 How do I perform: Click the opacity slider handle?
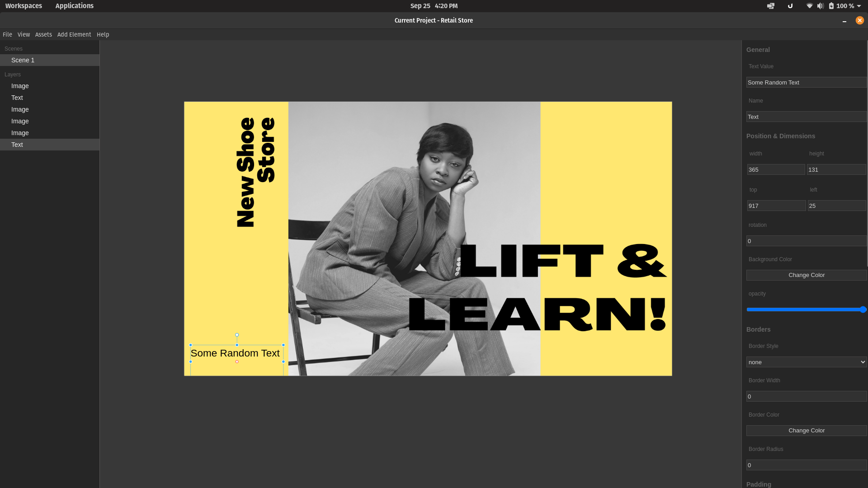(x=863, y=310)
